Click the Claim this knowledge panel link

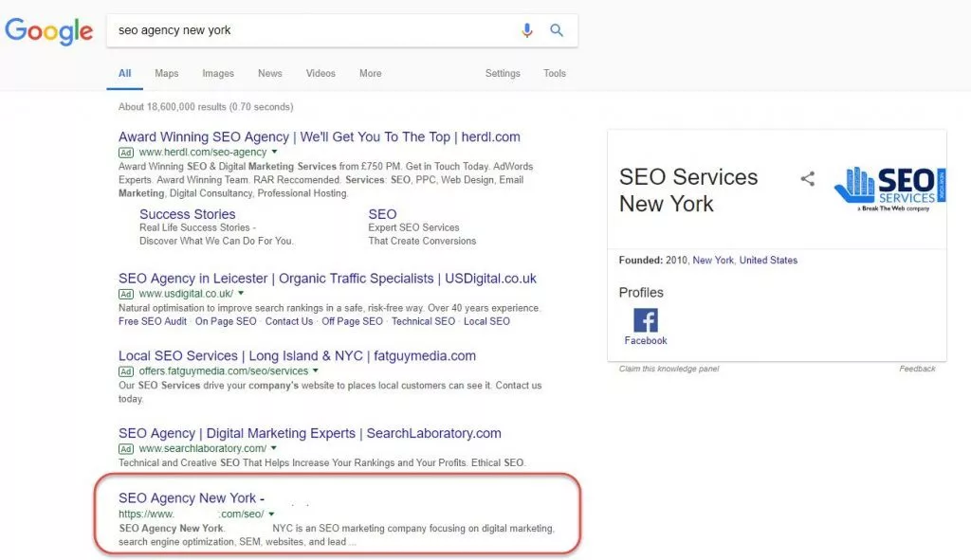tap(669, 369)
